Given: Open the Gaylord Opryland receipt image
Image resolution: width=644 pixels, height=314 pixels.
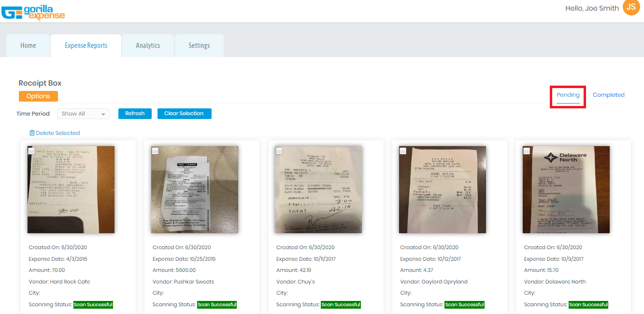Looking at the screenshot, I should 443,190.
